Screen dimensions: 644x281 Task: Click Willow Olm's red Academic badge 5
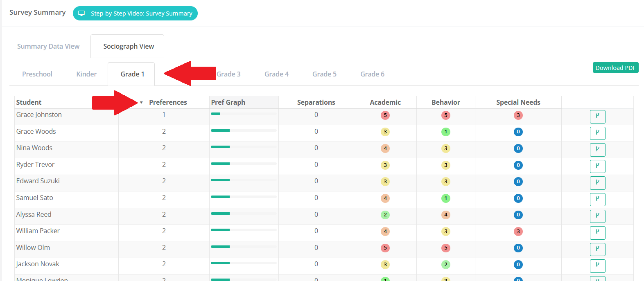[385, 248]
